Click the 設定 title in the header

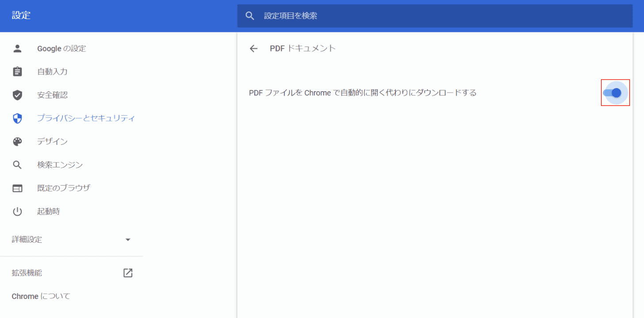pyautogui.click(x=21, y=16)
